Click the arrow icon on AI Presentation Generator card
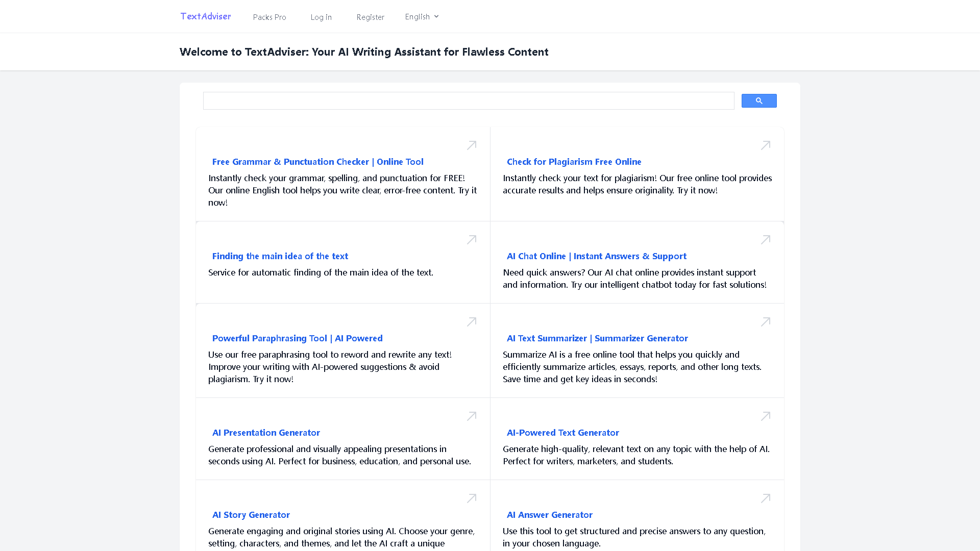The width and height of the screenshot is (980, 551). [x=471, y=416]
